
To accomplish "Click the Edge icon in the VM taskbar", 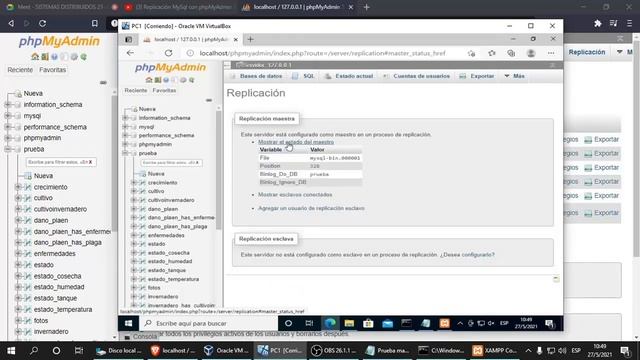I will click(x=330, y=323).
